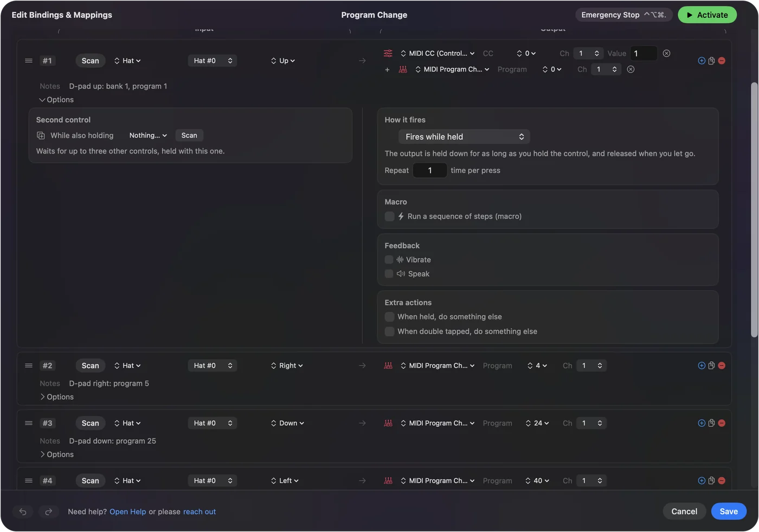759x532 pixels.
Task: Enable Run a sequence of steps (macro)
Action: 389,216
